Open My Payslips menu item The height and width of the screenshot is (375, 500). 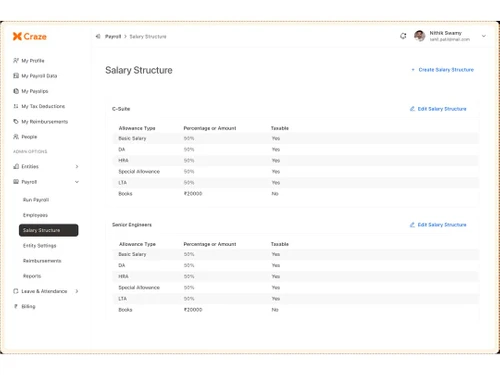click(35, 91)
